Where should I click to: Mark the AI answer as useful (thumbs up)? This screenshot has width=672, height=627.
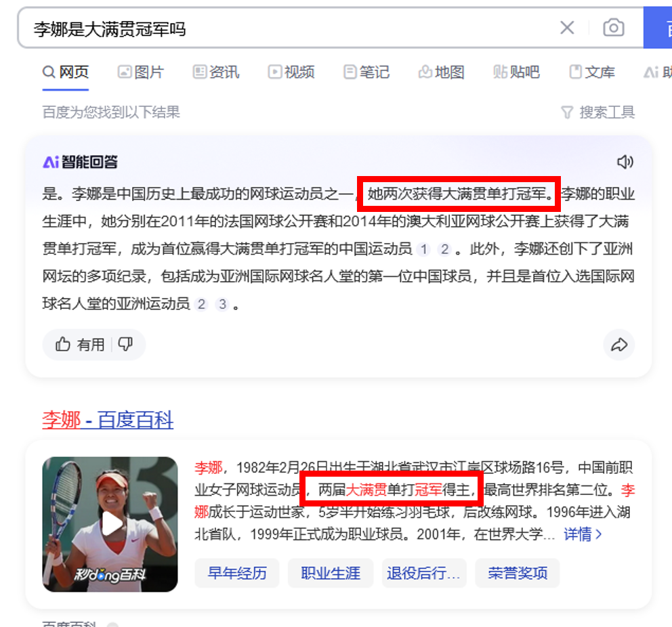[x=79, y=345]
